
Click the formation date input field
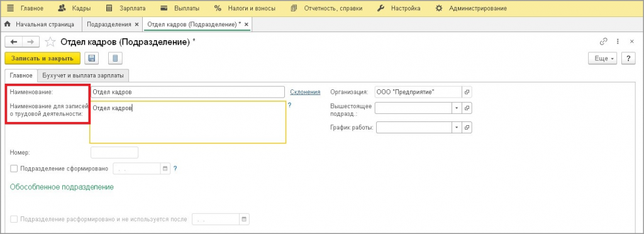[136, 169]
